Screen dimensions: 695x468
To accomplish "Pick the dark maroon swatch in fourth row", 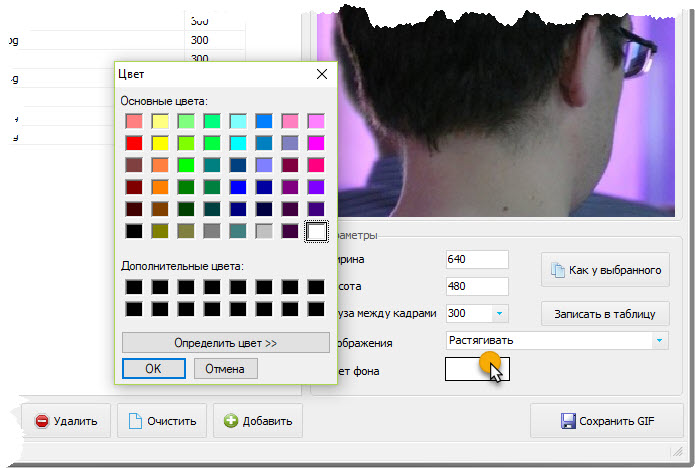I will pyautogui.click(x=134, y=187).
